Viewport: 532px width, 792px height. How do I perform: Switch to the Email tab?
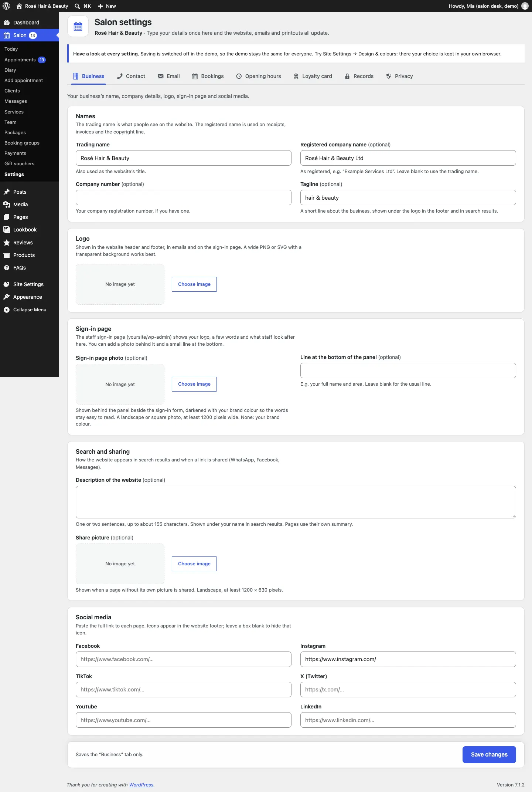[168, 76]
